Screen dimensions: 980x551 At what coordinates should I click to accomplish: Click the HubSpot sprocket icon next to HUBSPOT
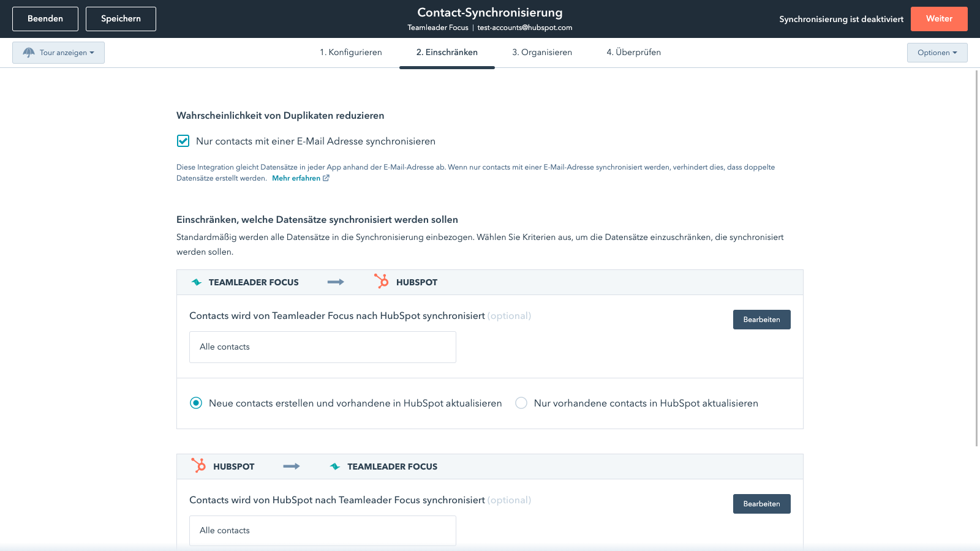382,282
